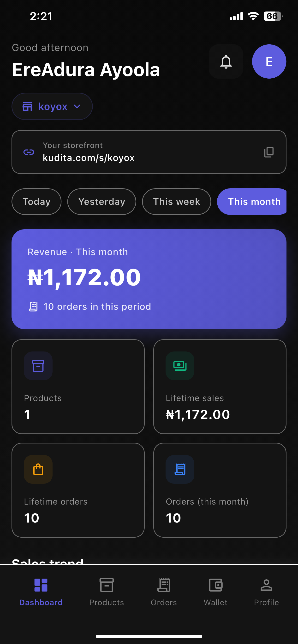
Task: Tap the Lifetime sales cash icon
Action: tap(180, 366)
